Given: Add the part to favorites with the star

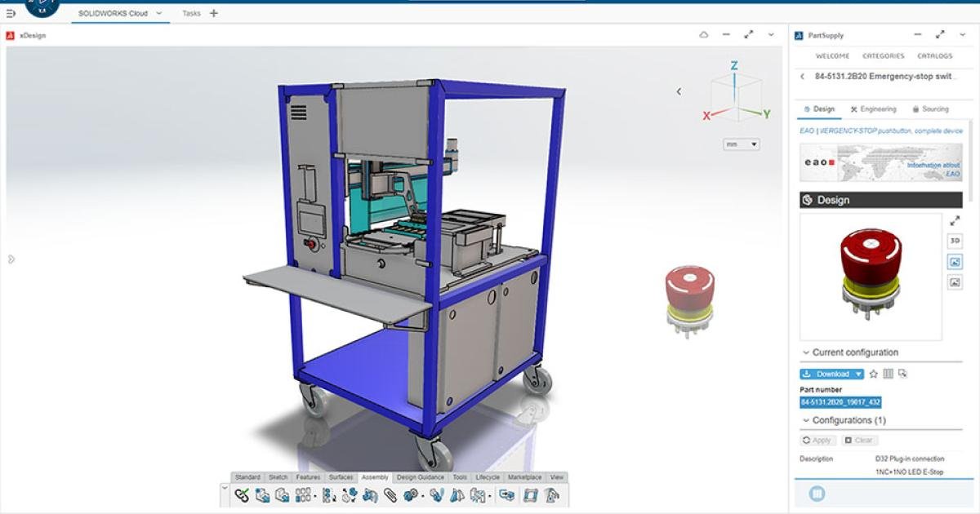Looking at the screenshot, I should click(x=873, y=374).
